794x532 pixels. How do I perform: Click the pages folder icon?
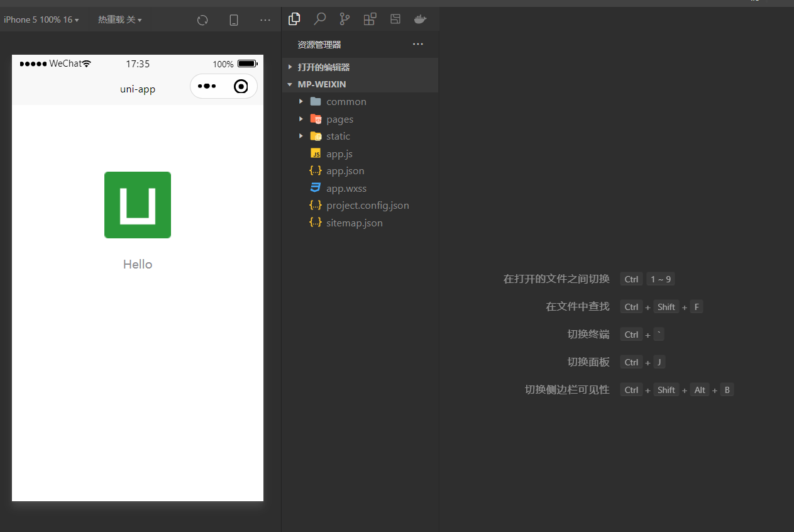click(316, 119)
